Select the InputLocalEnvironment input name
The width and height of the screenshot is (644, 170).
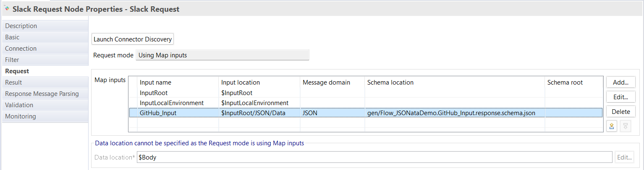pos(172,103)
